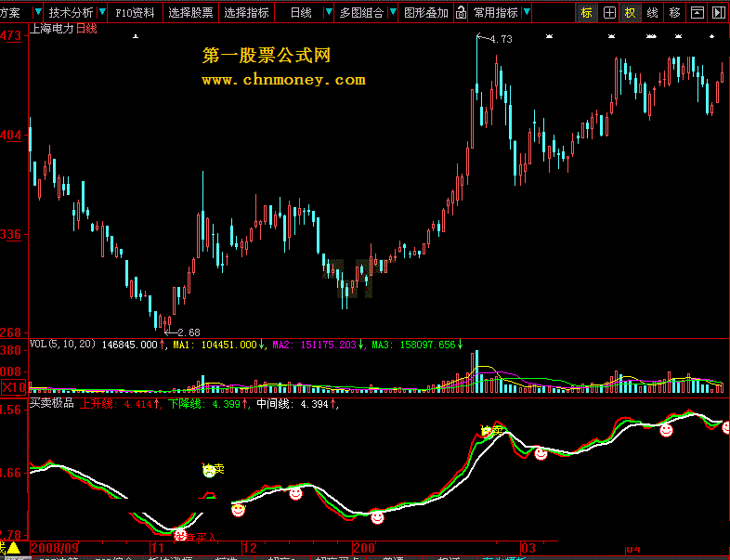Click the first info marker at top of chart
The image size is (730, 560).
point(136,36)
